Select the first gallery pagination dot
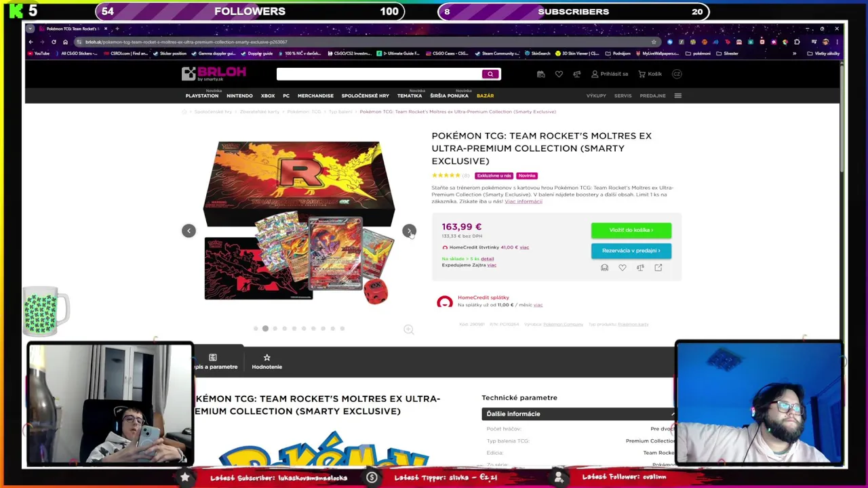Viewport: 868px width, 488px height. pyautogui.click(x=256, y=329)
